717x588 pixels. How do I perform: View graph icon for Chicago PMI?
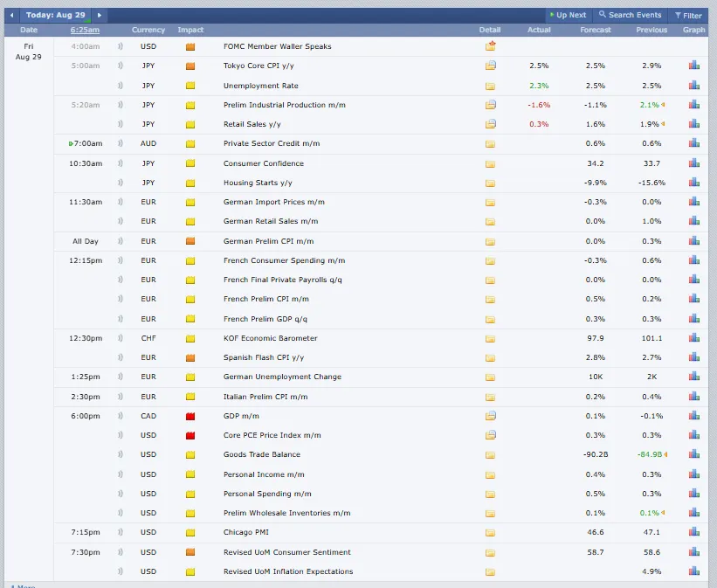point(694,532)
